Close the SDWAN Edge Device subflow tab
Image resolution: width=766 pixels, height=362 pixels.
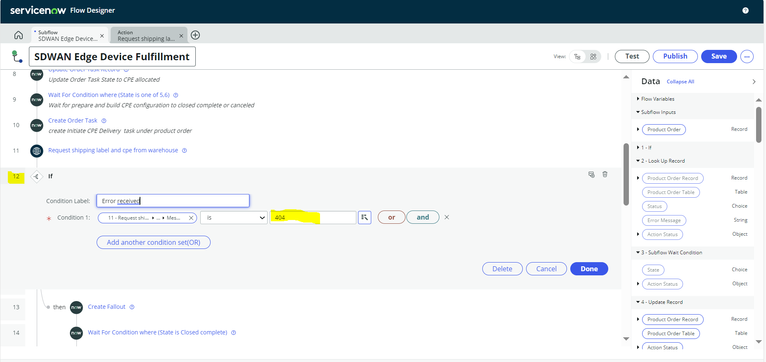click(x=102, y=36)
